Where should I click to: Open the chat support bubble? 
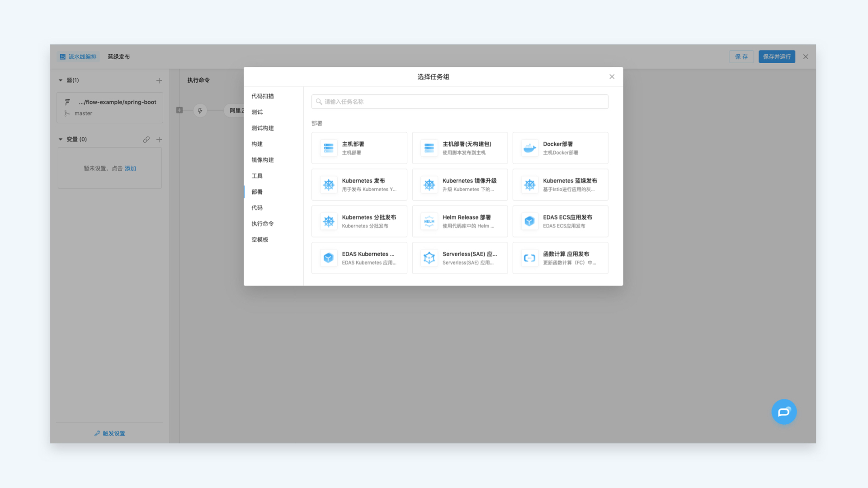point(784,412)
